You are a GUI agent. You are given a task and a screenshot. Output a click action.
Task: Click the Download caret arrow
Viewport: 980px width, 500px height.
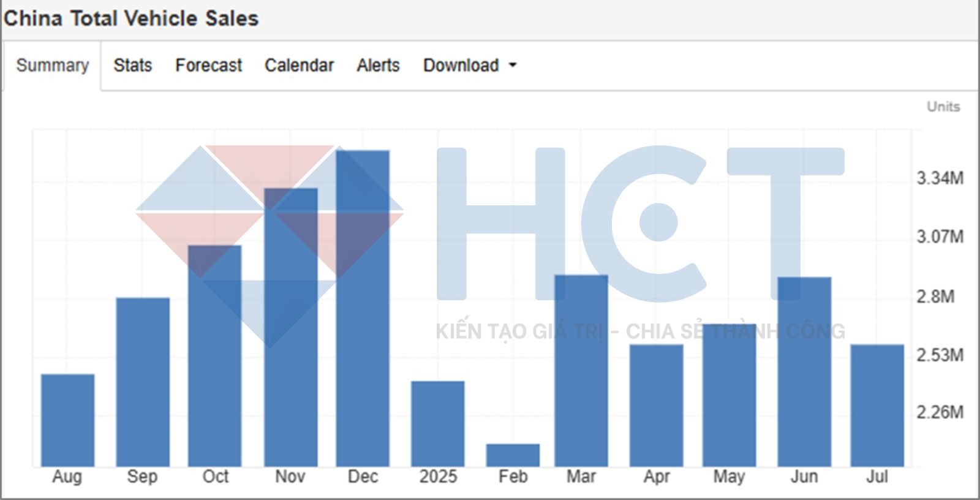[513, 66]
